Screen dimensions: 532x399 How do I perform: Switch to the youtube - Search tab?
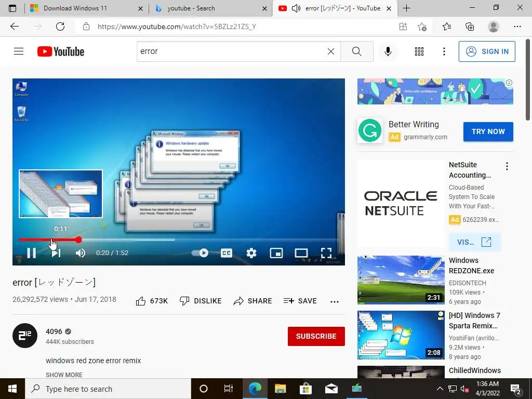[210, 8]
